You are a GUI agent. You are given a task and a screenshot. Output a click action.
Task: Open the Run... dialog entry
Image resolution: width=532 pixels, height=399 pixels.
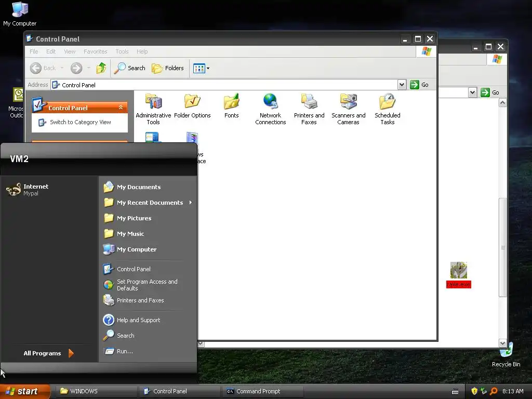point(148,351)
